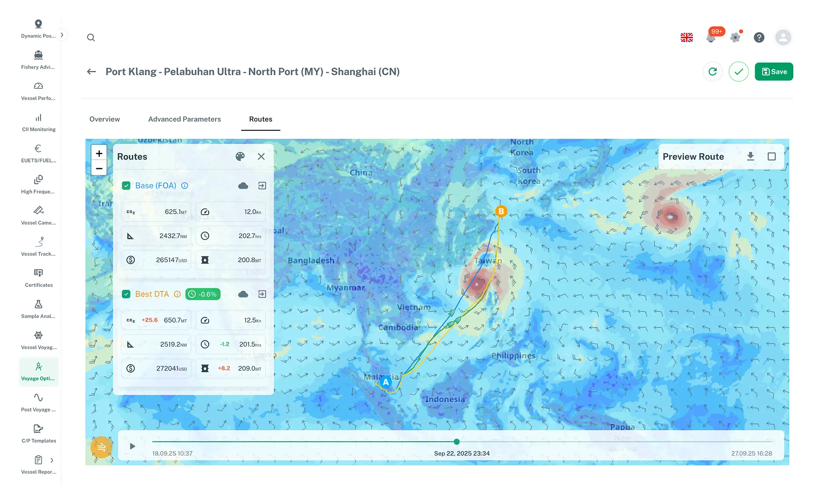This screenshot has width=832, height=504.
Task: Open Certificates module
Action: click(x=39, y=278)
